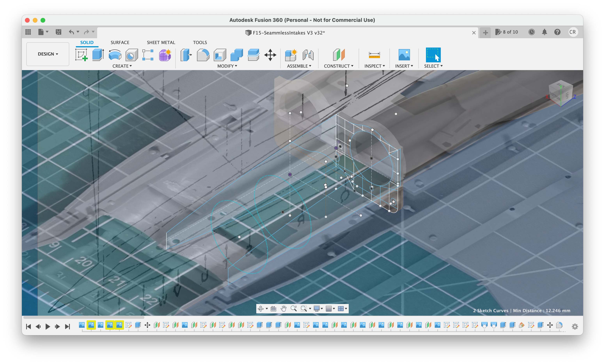Open a new design tab
The width and height of the screenshot is (605, 364).
[485, 33]
